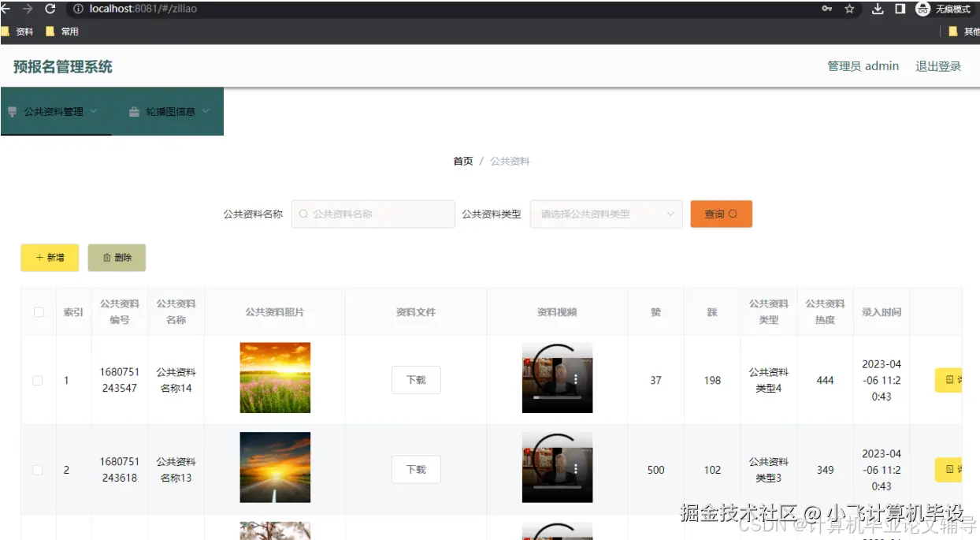The width and height of the screenshot is (980, 540).
Task: Toggle browser side panel icon
Action: pyautogui.click(x=900, y=9)
